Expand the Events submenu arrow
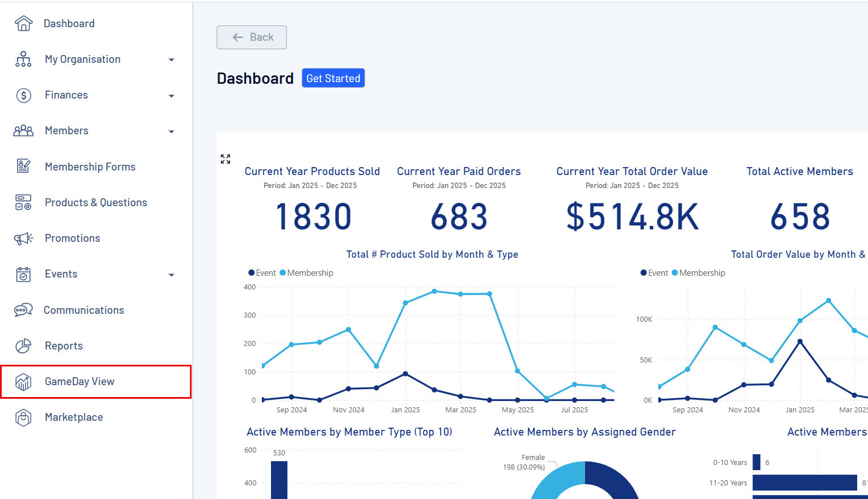 pyautogui.click(x=171, y=275)
